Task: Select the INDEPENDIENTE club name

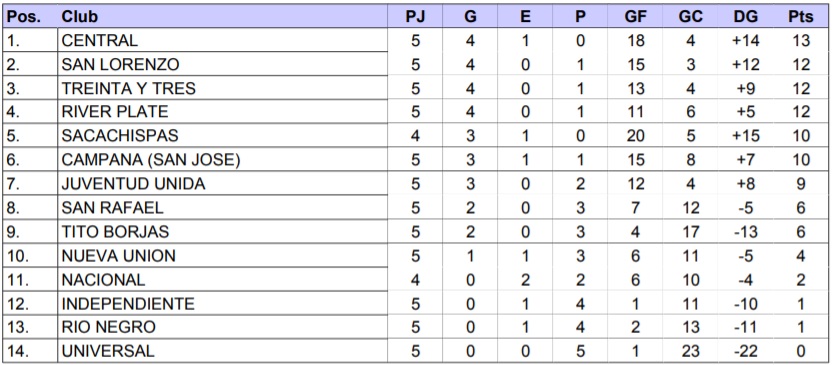Action: coord(128,304)
